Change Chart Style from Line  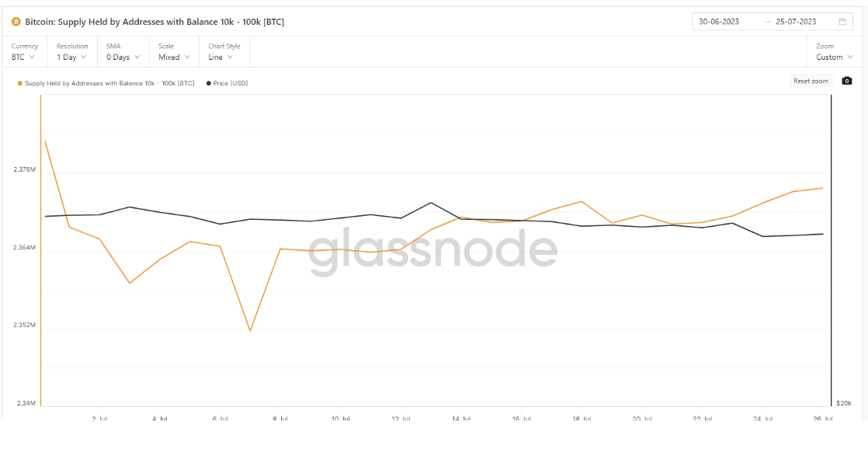point(224,52)
